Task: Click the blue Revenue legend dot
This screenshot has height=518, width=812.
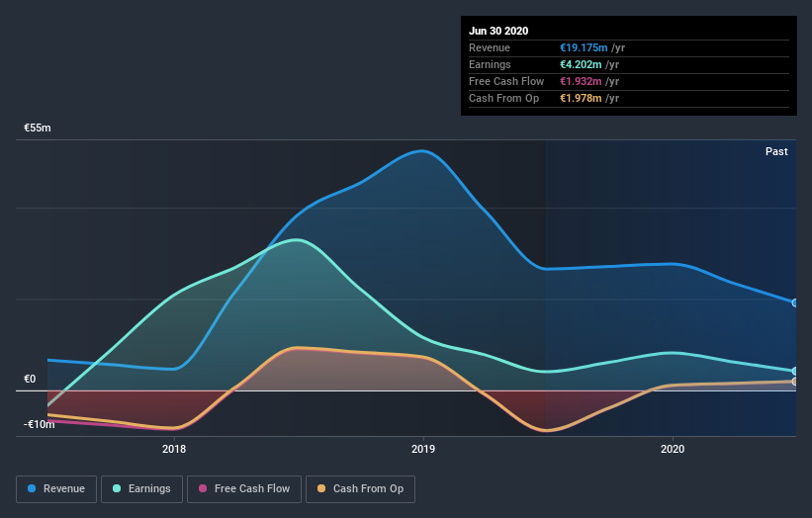Action: coord(32,488)
